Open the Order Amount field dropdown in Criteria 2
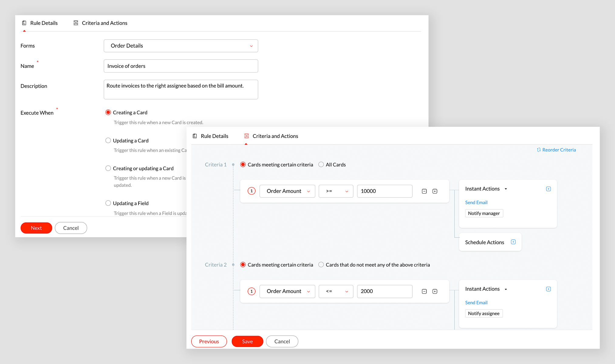The height and width of the screenshot is (364, 615). (287, 291)
